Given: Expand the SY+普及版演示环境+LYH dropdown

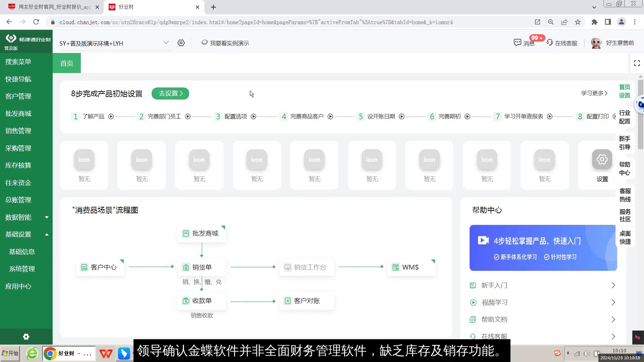Looking at the screenshot, I should [x=166, y=43].
